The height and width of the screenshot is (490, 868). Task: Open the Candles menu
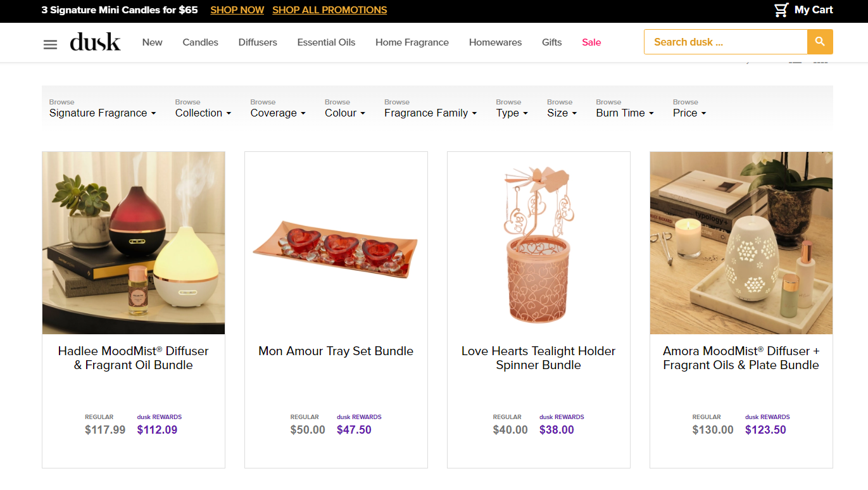click(x=200, y=42)
